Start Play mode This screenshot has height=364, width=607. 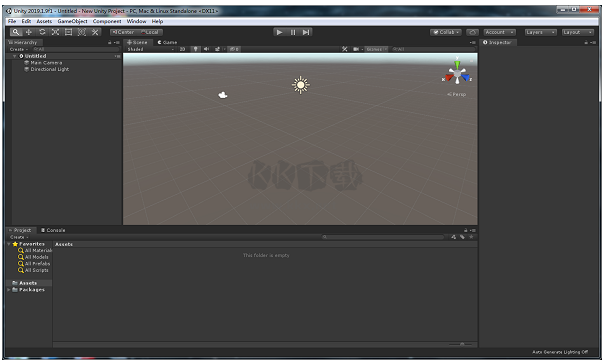click(x=279, y=32)
